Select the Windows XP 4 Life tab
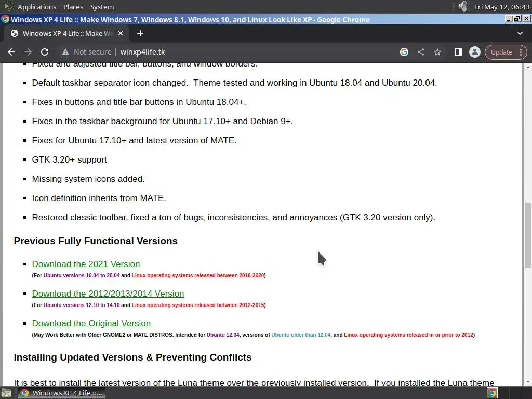The height and width of the screenshot is (399, 532). point(67,33)
